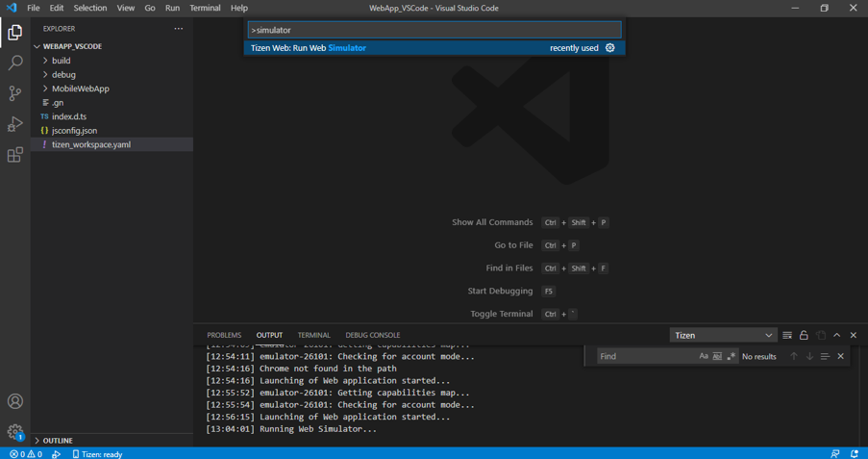Screen dimensions: 868x459
Task: Toggle Match Case in Find box
Action: point(704,356)
